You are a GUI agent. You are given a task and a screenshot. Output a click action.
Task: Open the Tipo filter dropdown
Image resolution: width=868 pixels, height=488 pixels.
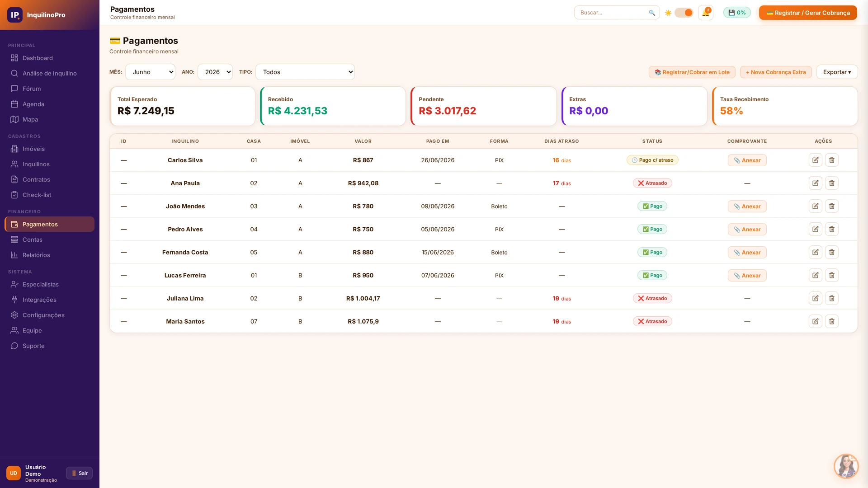pos(305,72)
